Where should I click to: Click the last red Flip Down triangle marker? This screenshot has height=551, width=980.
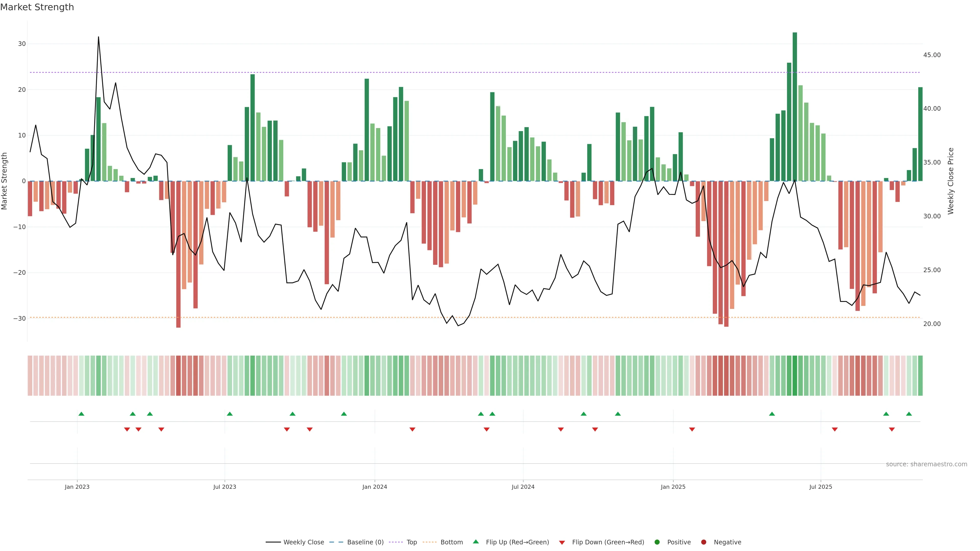coord(892,429)
